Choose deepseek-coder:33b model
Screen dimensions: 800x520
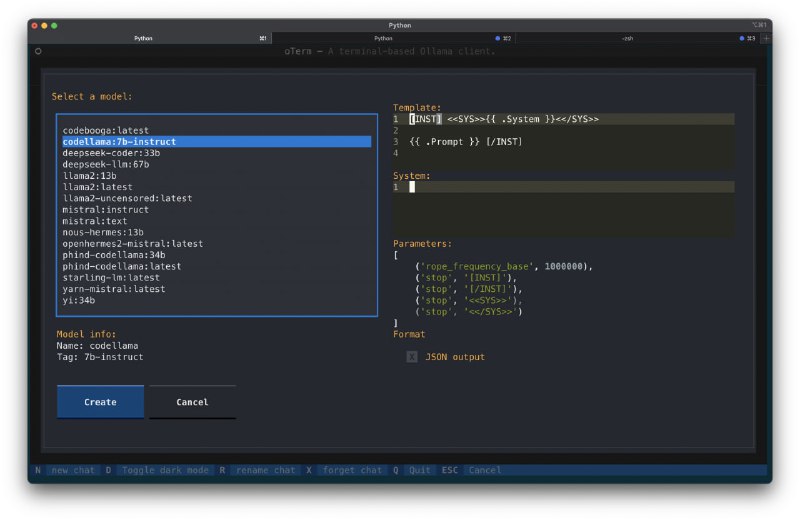pyautogui.click(x=111, y=153)
